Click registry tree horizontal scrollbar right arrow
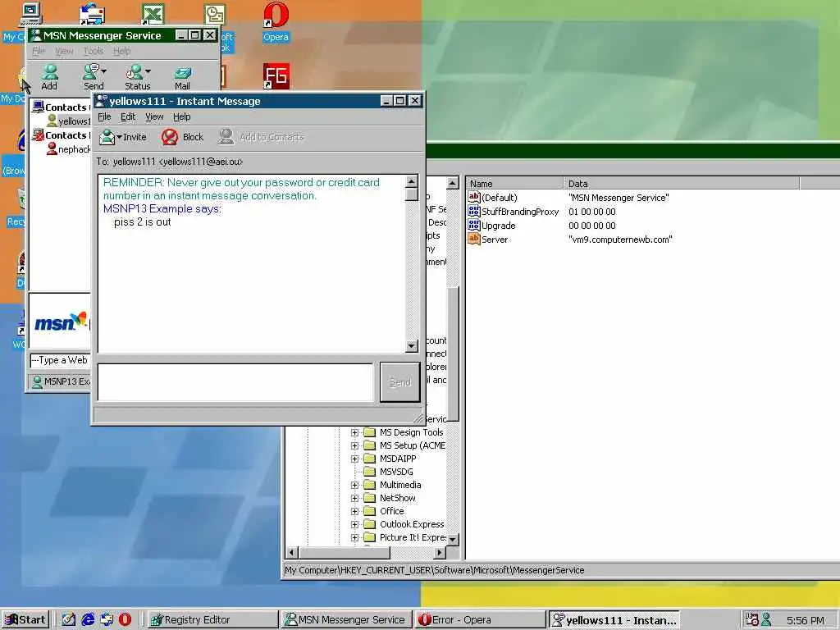The height and width of the screenshot is (630, 840). click(440, 552)
